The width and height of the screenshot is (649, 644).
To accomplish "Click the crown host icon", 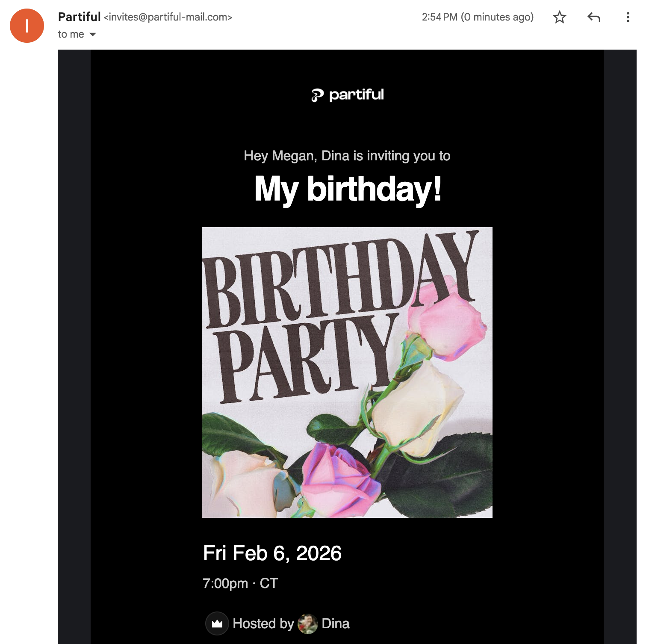I will click(217, 623).
